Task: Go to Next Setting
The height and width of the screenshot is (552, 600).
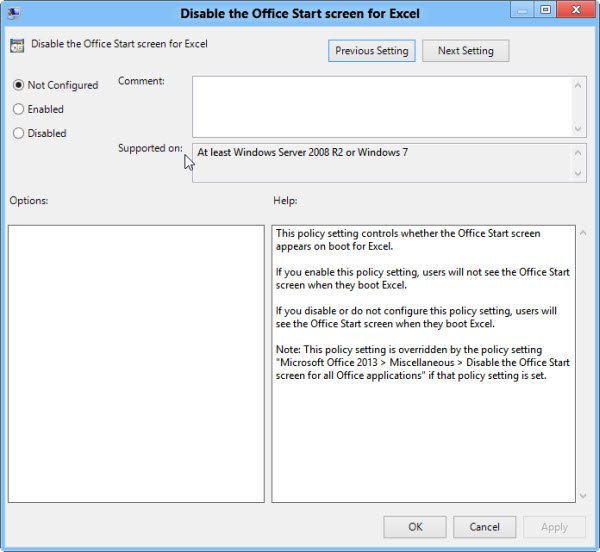Action: [466, 51]
